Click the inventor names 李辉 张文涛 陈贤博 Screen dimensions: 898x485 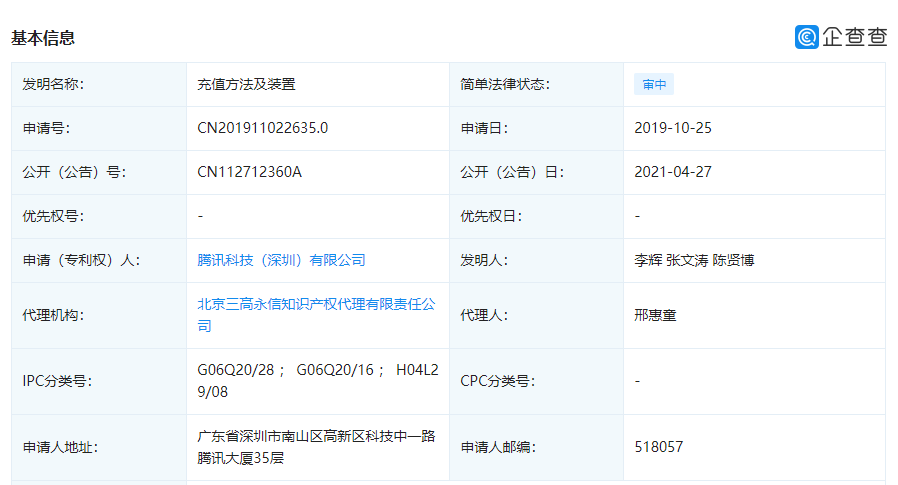tap(694, 260)
